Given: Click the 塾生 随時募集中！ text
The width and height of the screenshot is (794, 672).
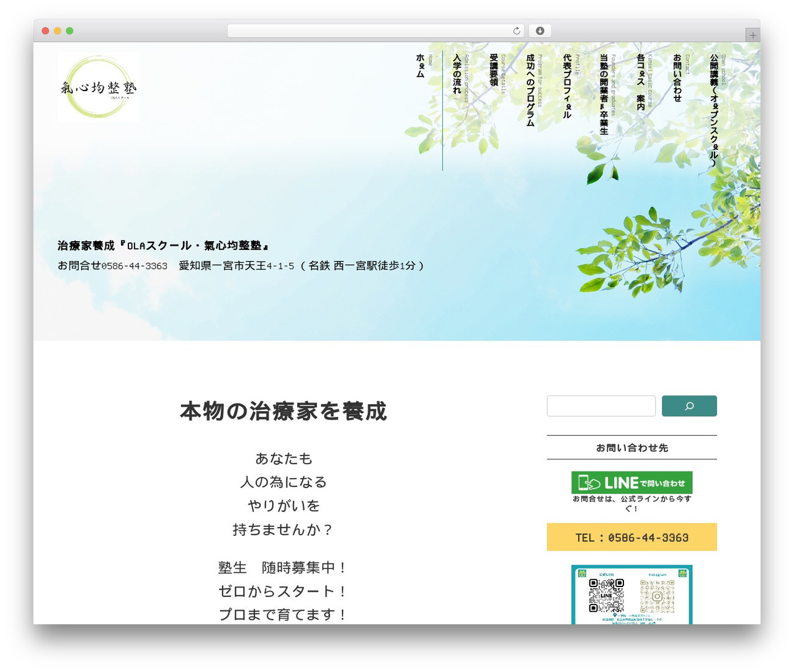Looking at the screenshot, I should click(283, 567).
